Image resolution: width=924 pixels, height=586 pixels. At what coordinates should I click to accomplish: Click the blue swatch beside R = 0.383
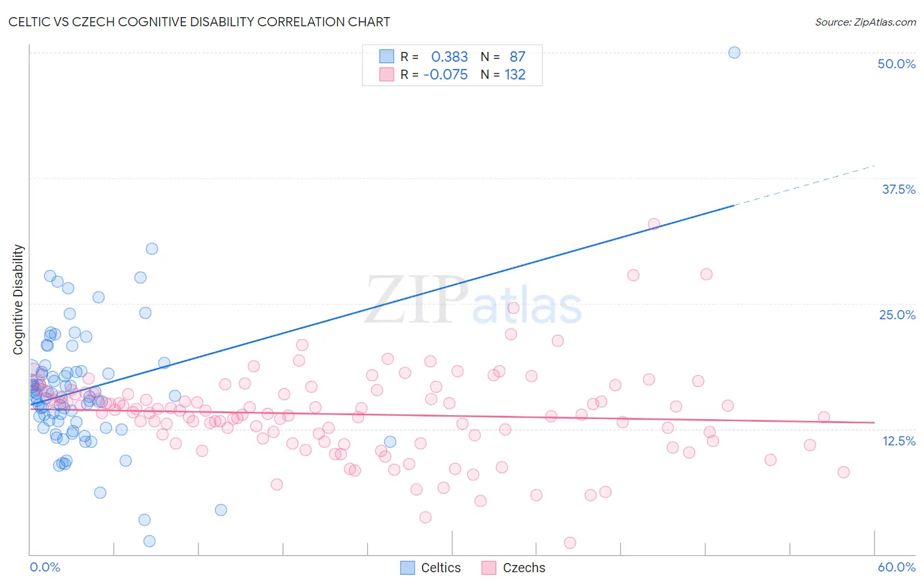click(386, 56)
